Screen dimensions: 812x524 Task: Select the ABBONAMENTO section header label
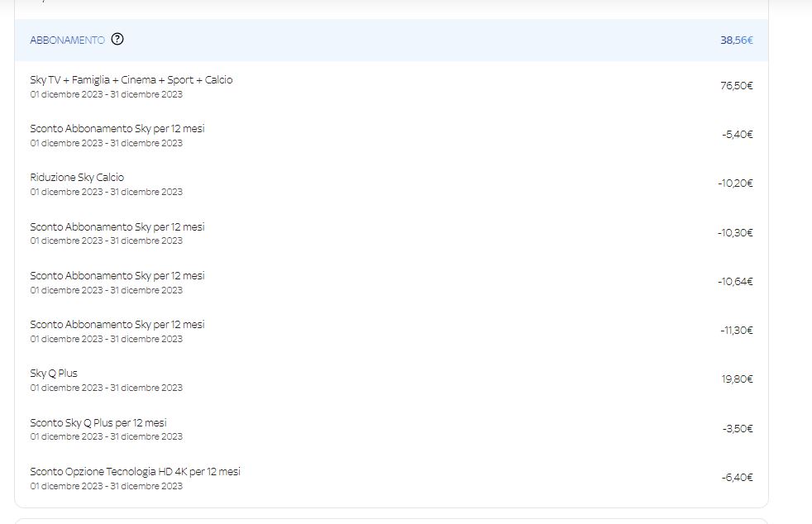click(67, 40)
